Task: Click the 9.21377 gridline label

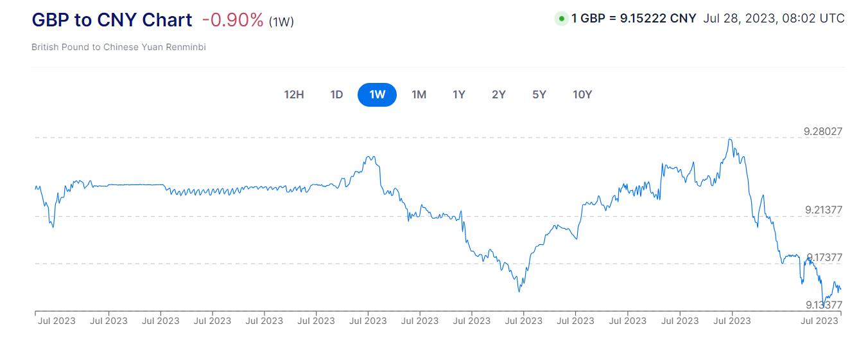Action: (823, 210)
